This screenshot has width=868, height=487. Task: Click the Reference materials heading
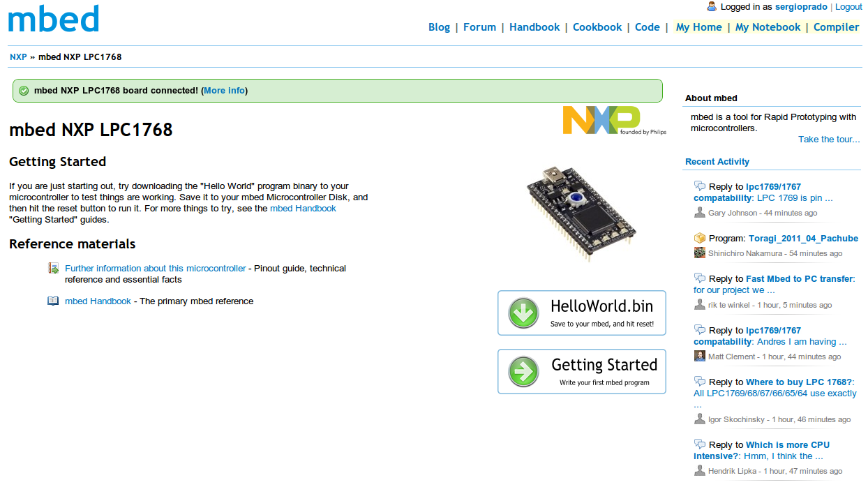coord(73,244)
